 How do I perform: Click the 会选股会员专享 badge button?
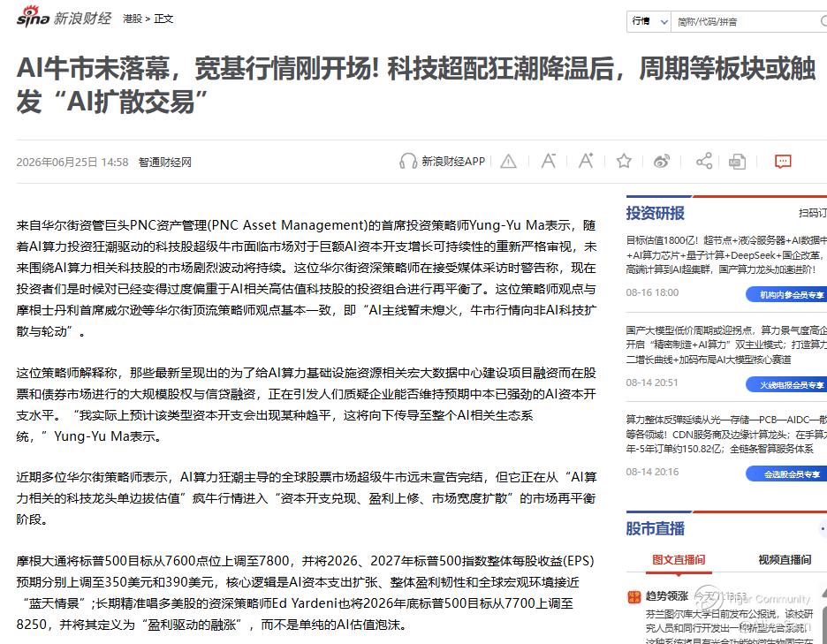[x=788, y=474]
